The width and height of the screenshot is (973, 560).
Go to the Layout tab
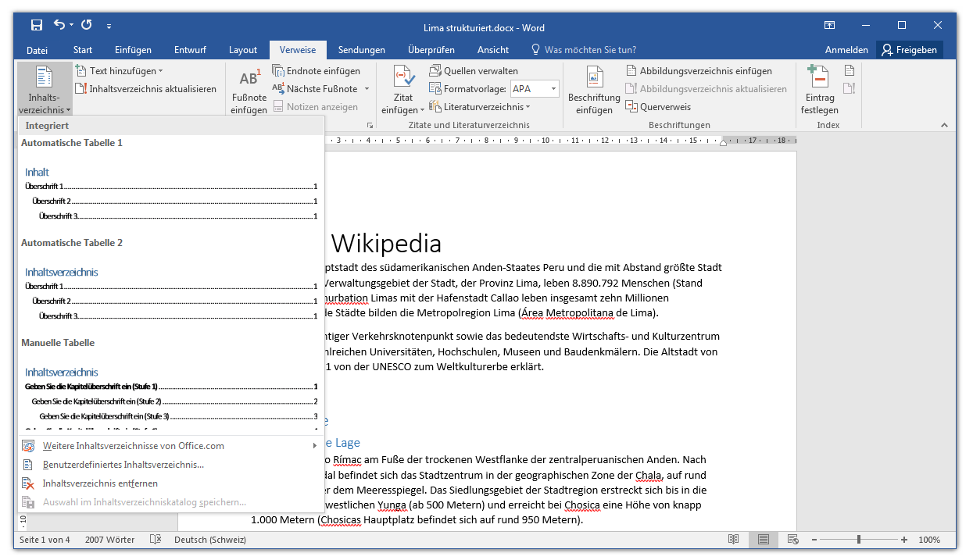[x=243, y=50]
